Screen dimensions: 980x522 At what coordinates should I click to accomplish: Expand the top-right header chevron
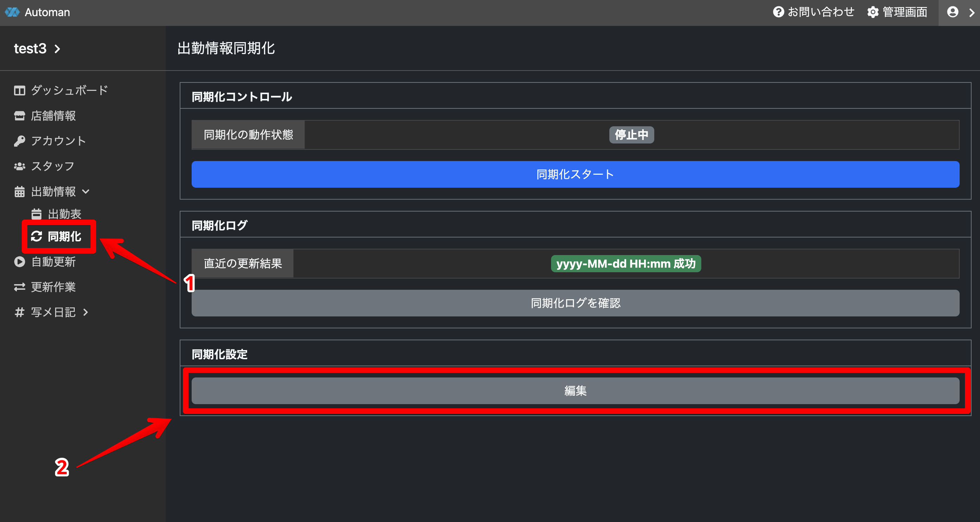(972, 13)
